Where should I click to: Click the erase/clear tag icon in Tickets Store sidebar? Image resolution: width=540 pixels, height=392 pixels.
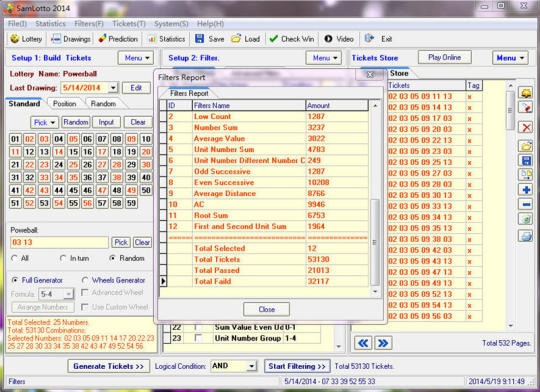tap(526, 108)
